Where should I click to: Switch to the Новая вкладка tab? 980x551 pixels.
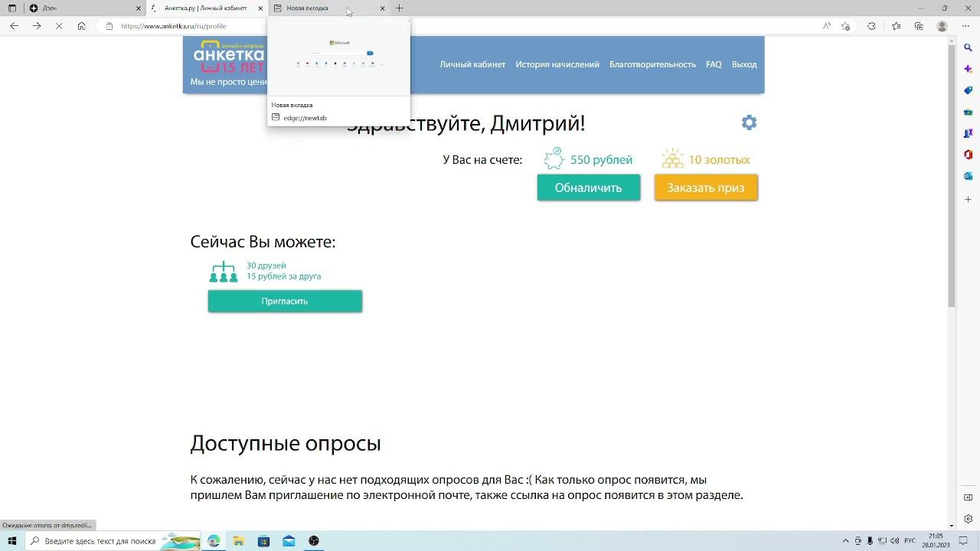coord(329,8)
